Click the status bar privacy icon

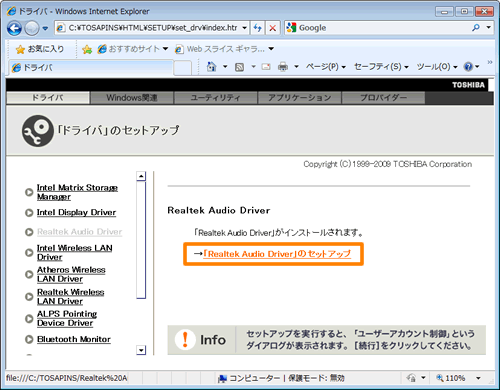tap(411, 378)
